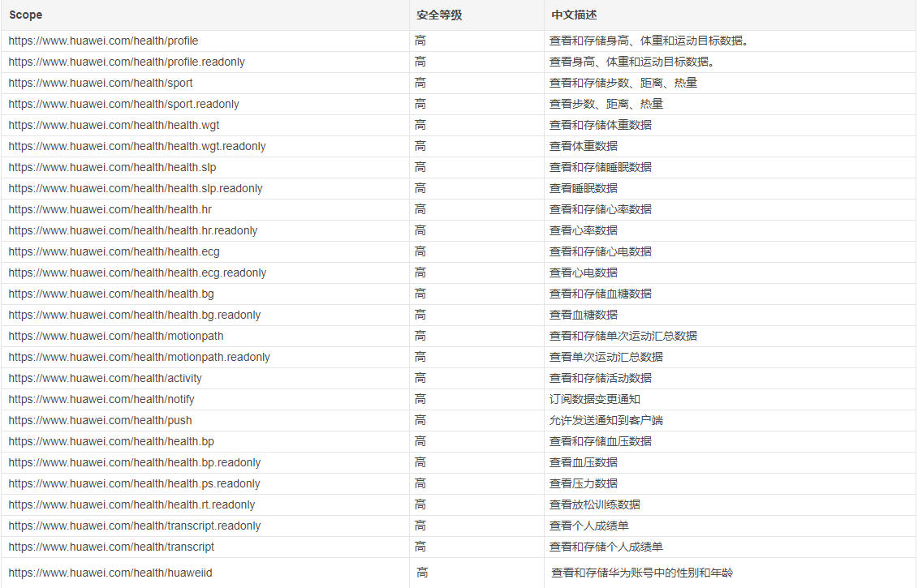This screenshot has width=918, height=588.
Task: Select the health.ecg scope URL
Action: [114, 251]
